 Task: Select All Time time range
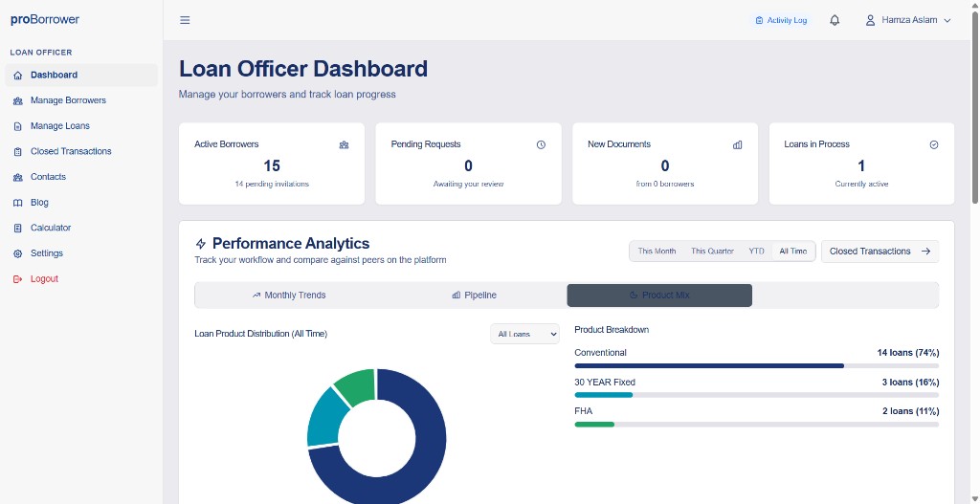(793, 252)
